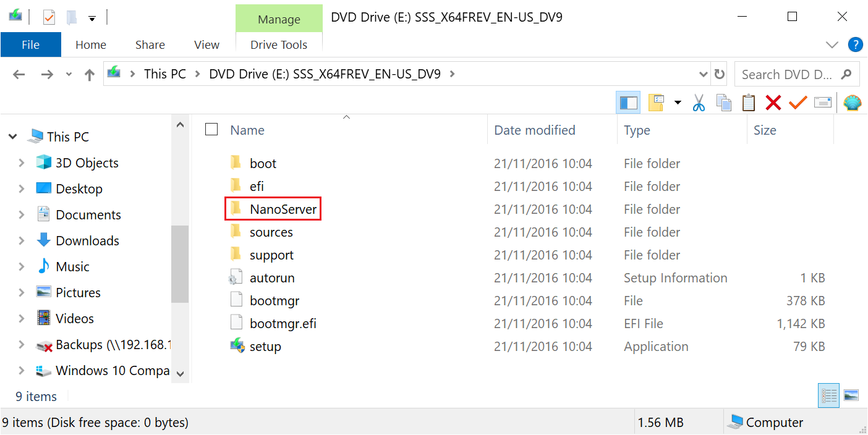Click the orange checkmark Properties icon

[x=798, y=103]
